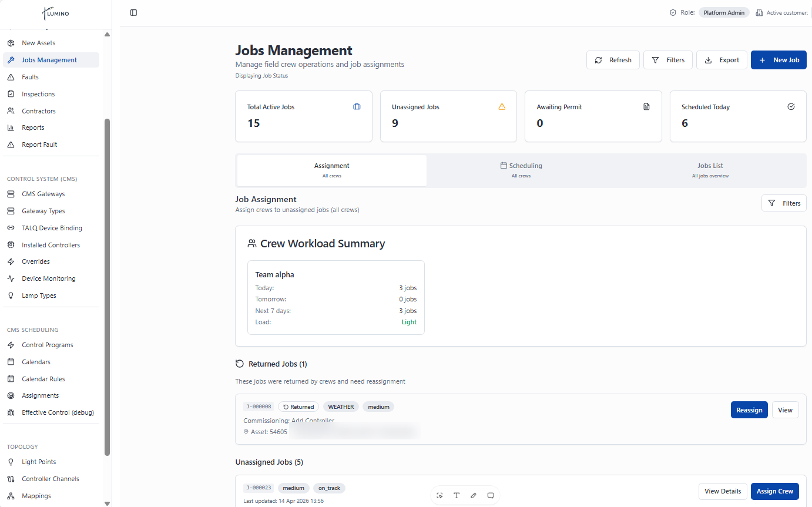
Task: Go to Installed Controllers
Action: click(51, 245)
